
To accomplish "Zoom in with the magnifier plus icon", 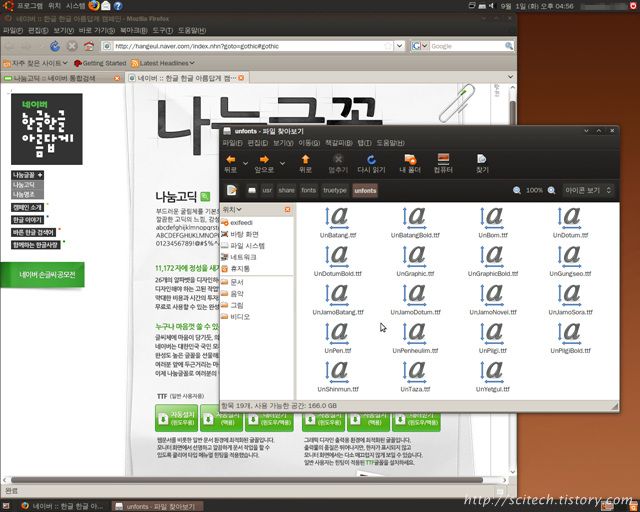I will pos(551,190).
